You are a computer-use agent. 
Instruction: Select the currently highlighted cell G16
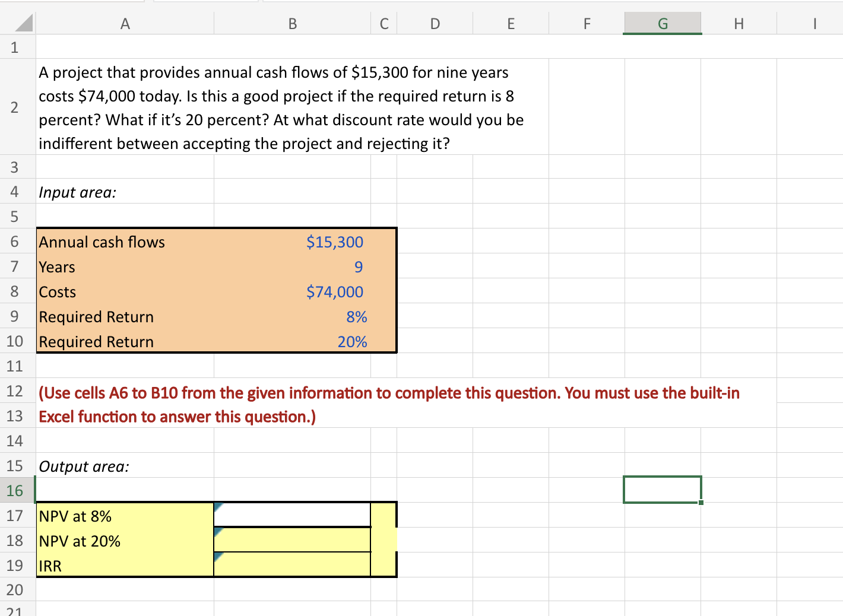[x=662, y=490]
